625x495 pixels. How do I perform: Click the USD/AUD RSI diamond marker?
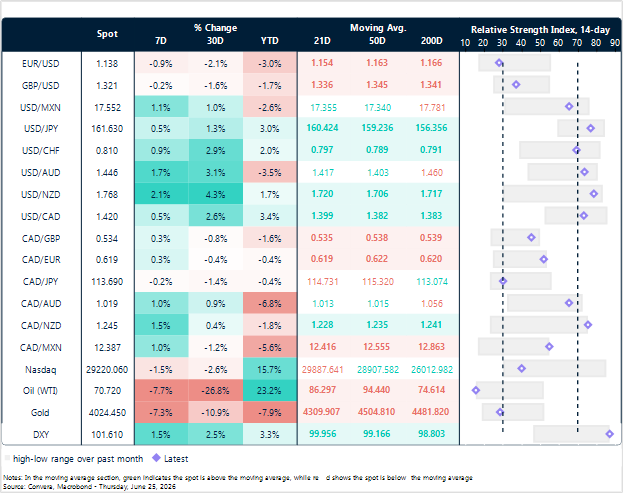tap(586, 173)
